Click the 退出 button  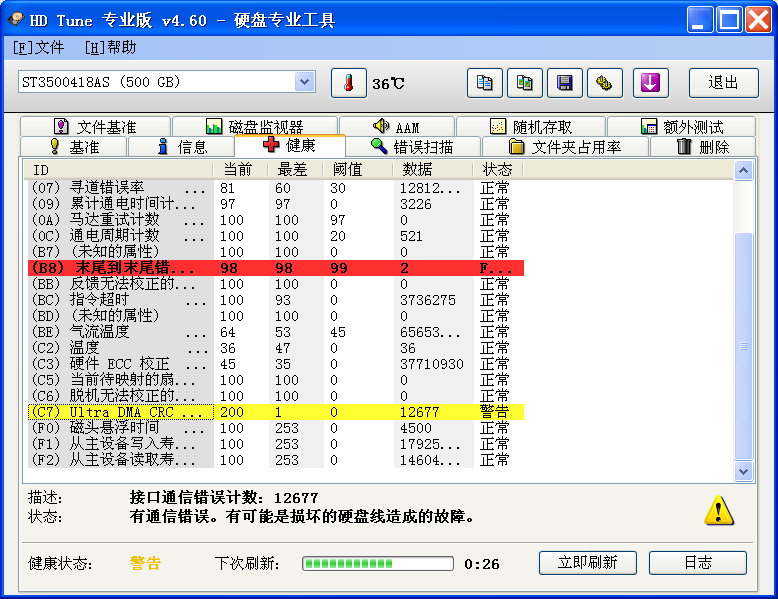pyautogui.click(x=723, y=83)
